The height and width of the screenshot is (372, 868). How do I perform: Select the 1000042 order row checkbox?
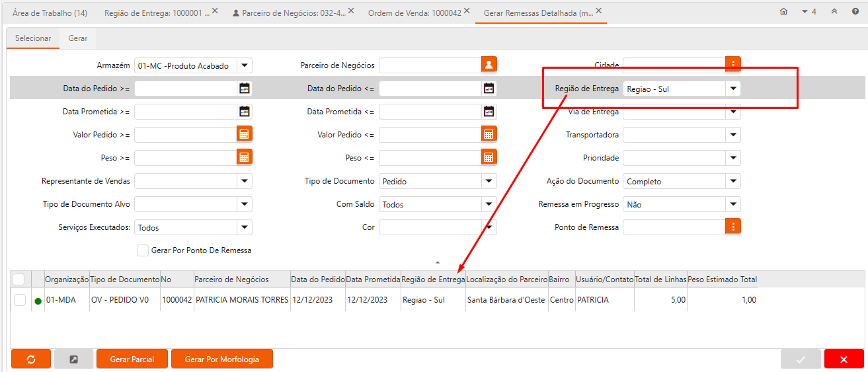(20, 300)
